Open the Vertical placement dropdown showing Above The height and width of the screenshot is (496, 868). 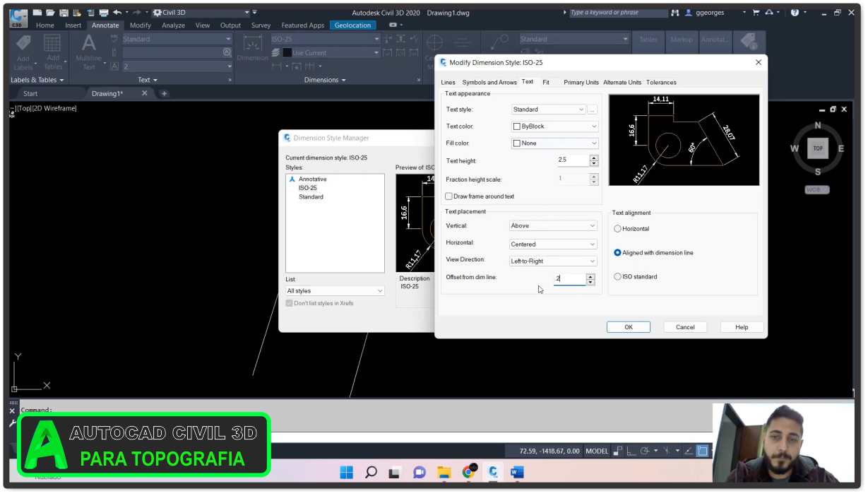(554, 226)
